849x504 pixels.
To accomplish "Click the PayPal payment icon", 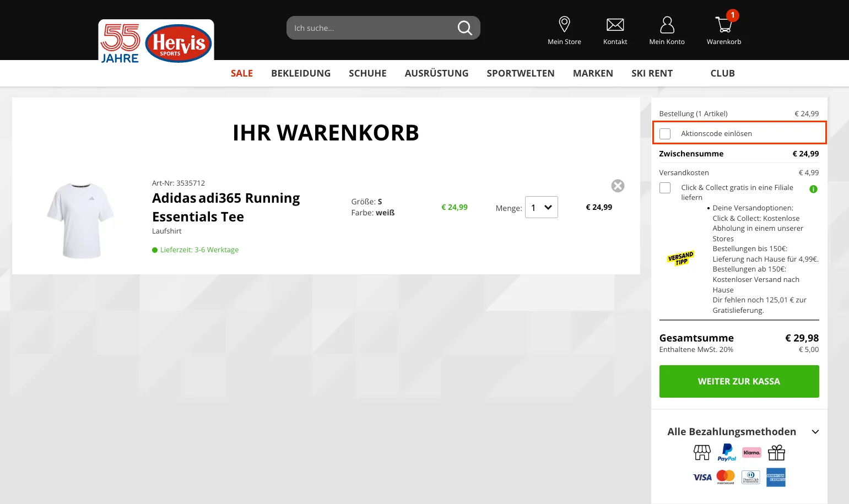I will click(727, 453).
